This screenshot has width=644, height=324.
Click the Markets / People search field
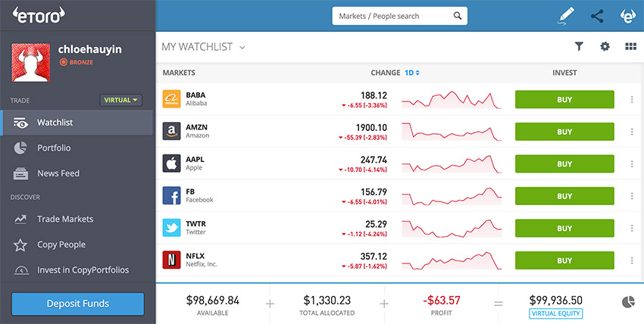click(399, 16)
